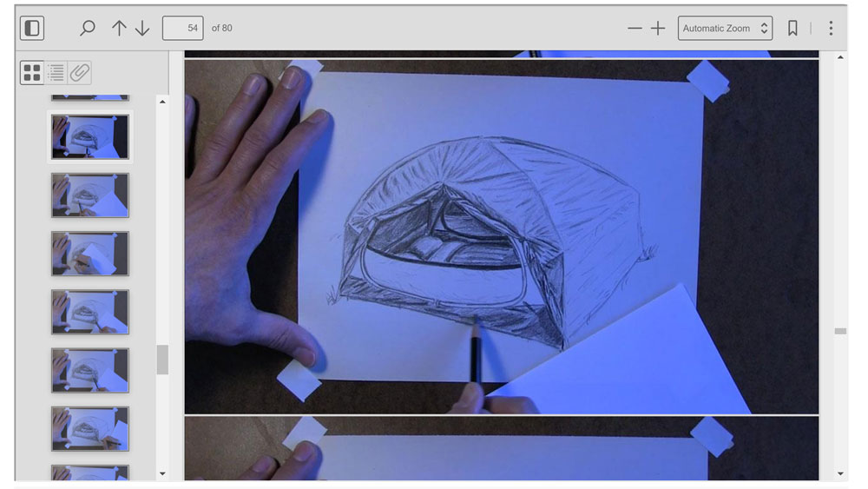Click the sidebar scrollbar thumb
Image resolution: width=868 pixels, height=489 pixels.
pyautogui.click(x=162, y=360)
